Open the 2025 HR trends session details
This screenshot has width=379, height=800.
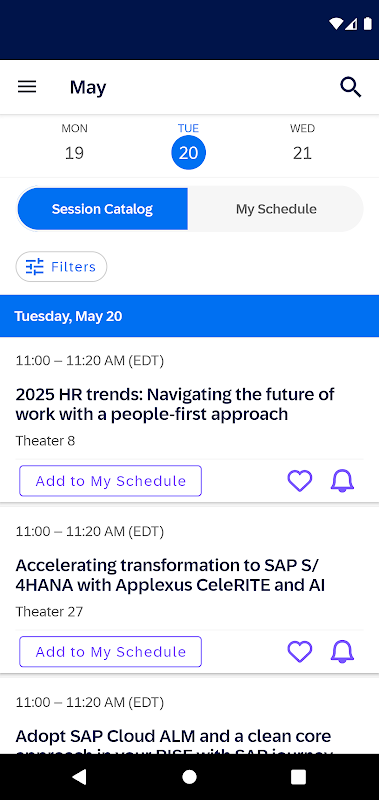click(x=175, y=404)
